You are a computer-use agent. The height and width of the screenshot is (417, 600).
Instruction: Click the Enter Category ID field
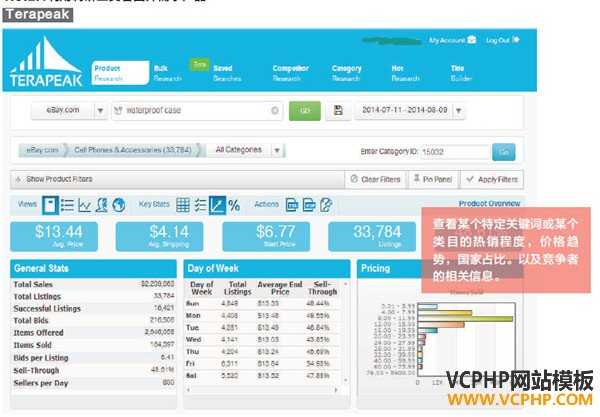click(455, 152)
